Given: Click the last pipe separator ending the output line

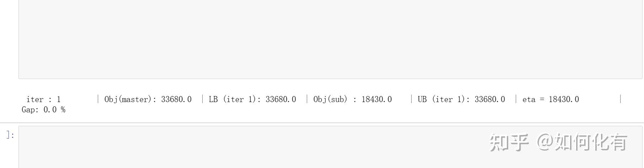Looking at the screenshot, I should click(621, 99).
